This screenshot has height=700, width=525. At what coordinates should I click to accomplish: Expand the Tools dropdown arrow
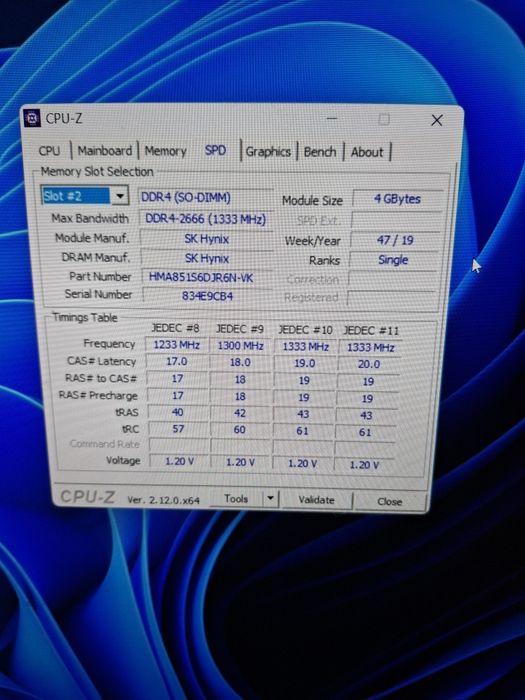[x=271, y=499]
